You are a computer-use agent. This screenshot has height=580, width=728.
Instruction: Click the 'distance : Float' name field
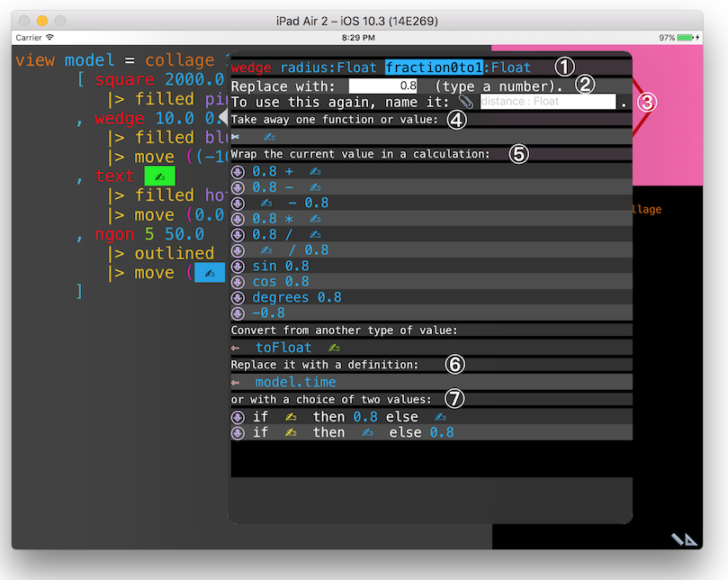tap(548, 101)
